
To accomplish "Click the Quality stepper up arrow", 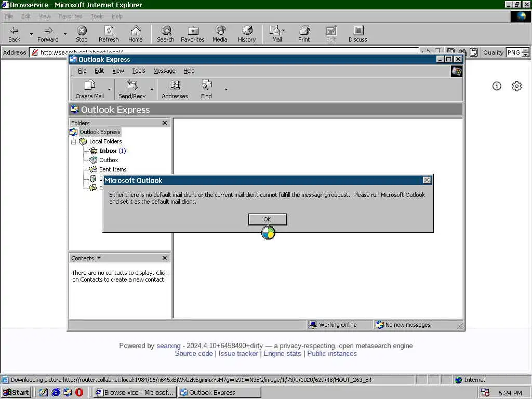I will (x=525, y=50).
